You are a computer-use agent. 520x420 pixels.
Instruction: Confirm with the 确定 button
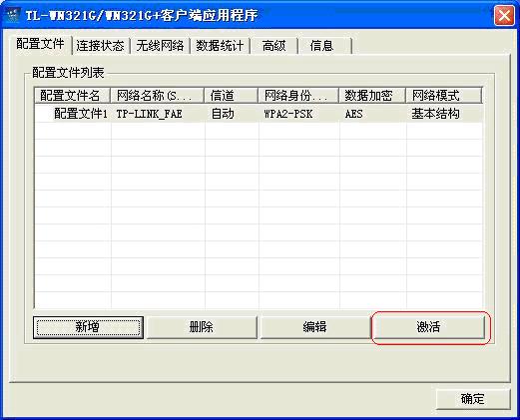click(473, 399)
